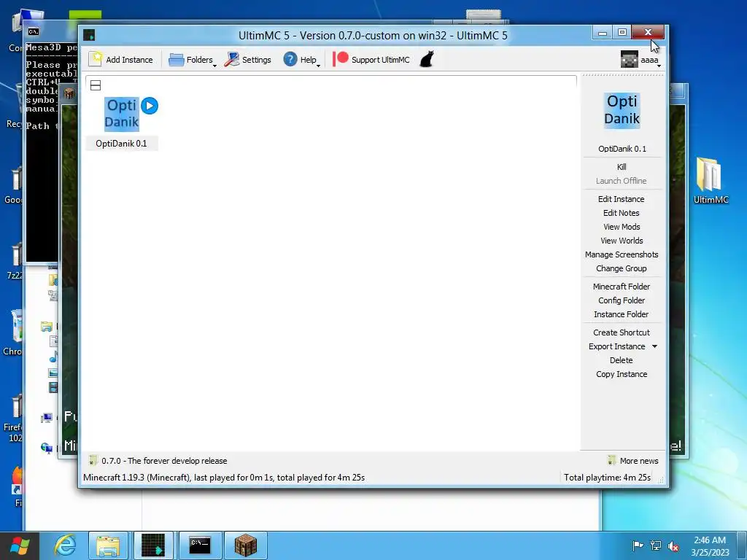Expand the Export Instance dropdown arrow
This screenshot has height=560, width=747.
tap(654, 346)
